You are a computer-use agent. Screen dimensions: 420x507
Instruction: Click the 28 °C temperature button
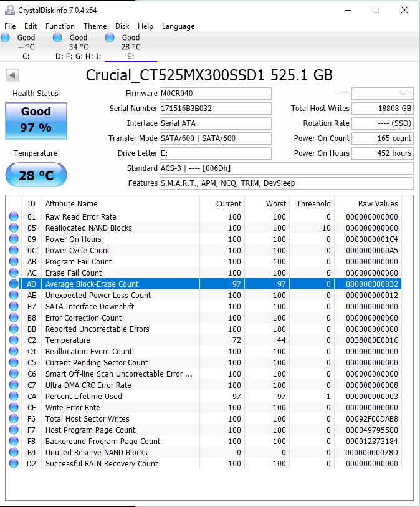tap(36, 175)
